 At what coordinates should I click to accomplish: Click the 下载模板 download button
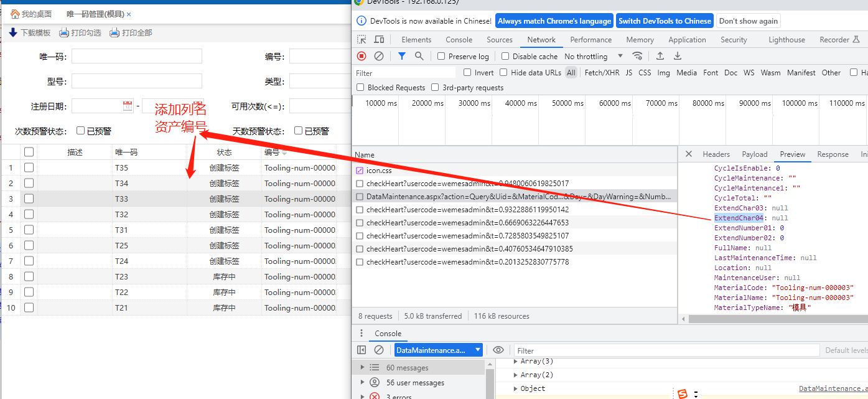tap(30, 33)
